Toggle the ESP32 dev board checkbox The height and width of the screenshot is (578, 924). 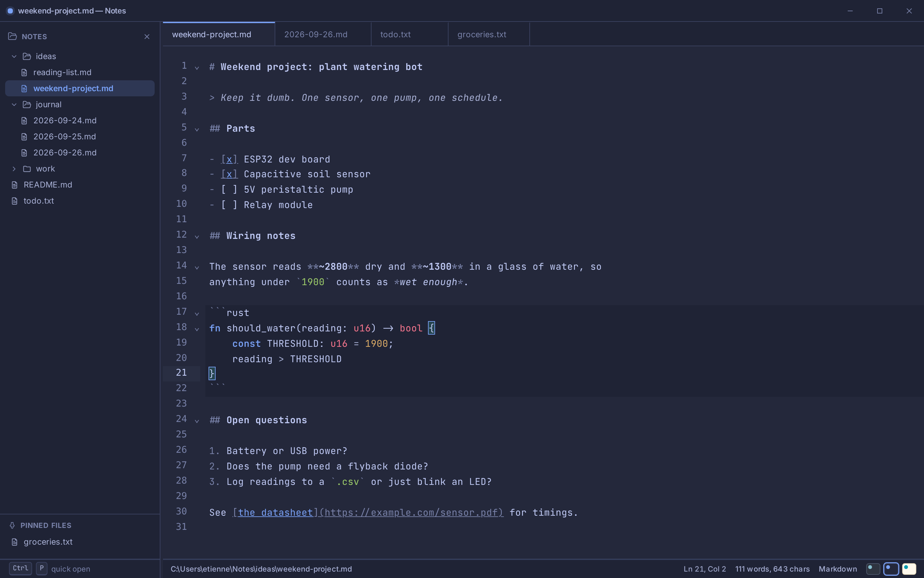229,159
